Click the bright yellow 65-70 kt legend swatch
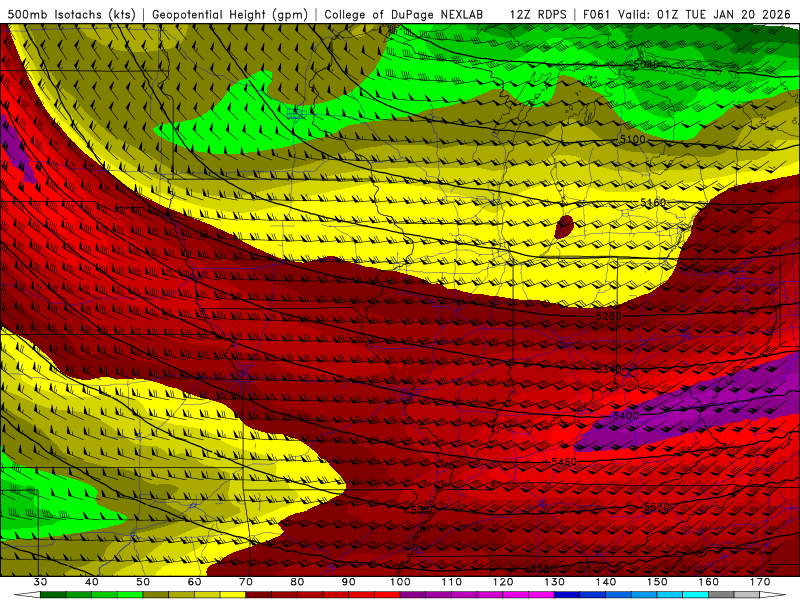Viewport: 800px width, 600px height. [233, 595]
